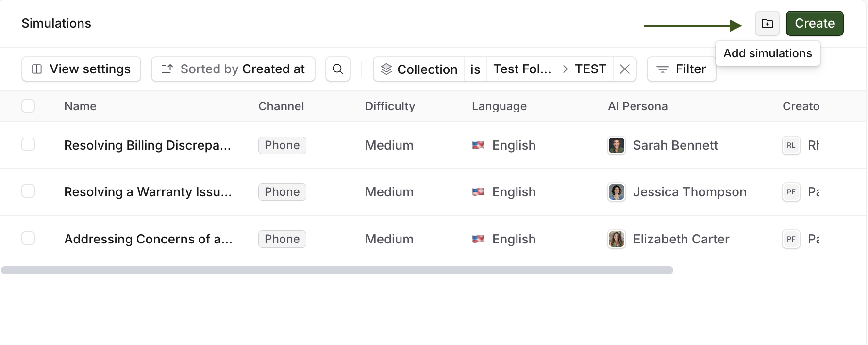Click the Add simulations folder icon

[x=767, y=23]
